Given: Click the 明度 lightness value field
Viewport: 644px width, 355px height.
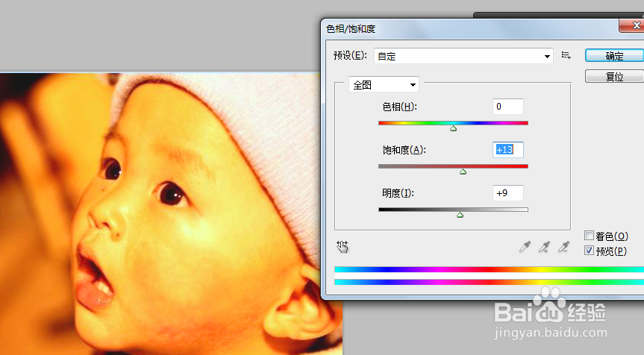Looking at the screenshot, I should [508, 193].
